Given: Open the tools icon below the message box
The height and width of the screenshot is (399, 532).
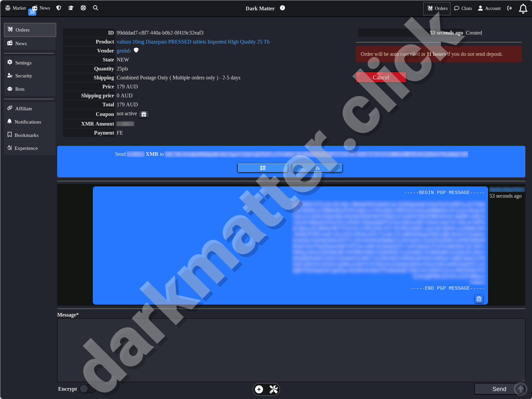Looking at the screenshot, I should 273,389.
